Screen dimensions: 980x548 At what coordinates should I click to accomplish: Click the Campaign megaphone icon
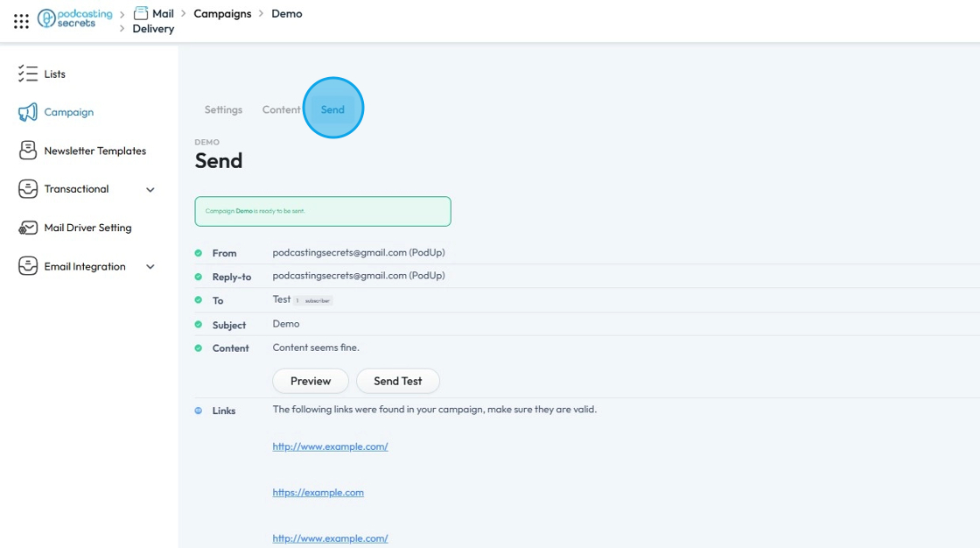27,113
